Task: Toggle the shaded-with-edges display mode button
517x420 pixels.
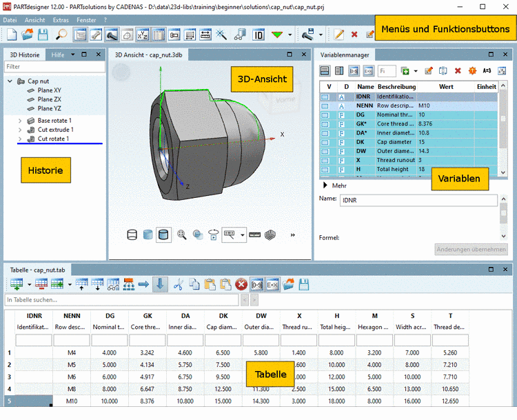Action: pyautogui.click(x=163, y=234)
